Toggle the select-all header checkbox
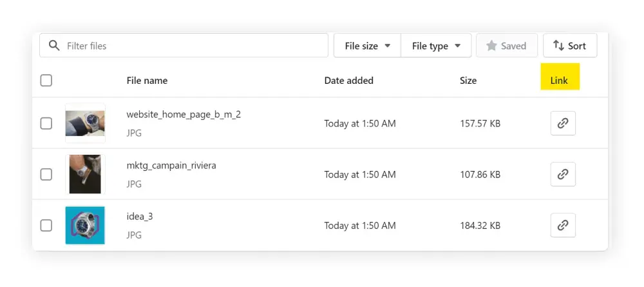Image resolution: width=644 pixels, height=287 pixels. coord(46,81)
